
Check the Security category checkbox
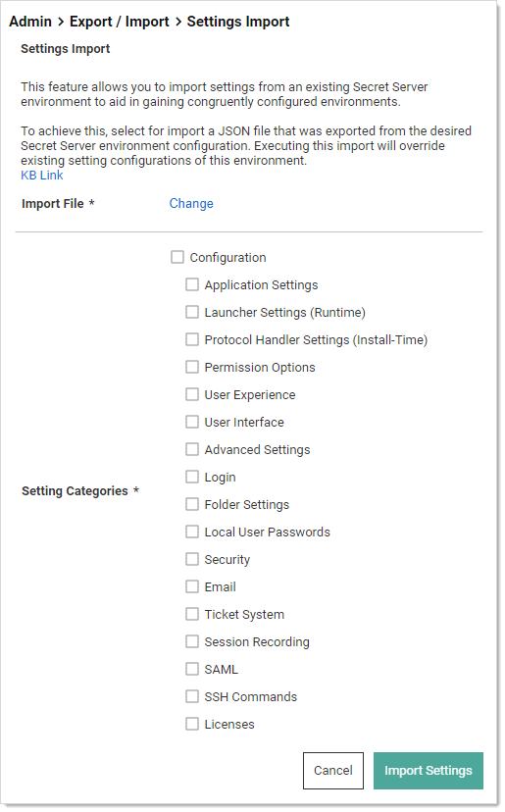pyautogui.click(x=192, y=559)
